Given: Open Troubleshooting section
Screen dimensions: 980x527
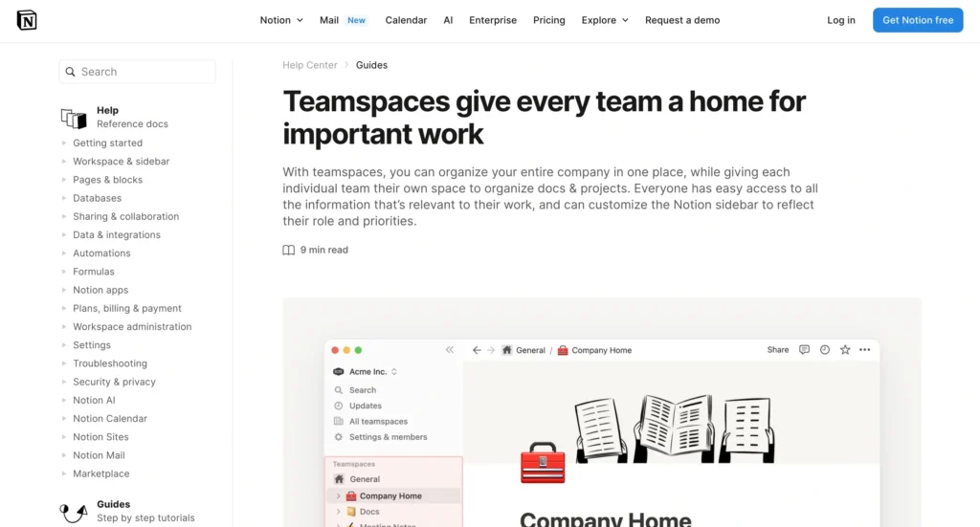Looking at the screenshot, I should click(x=109, y=363).
